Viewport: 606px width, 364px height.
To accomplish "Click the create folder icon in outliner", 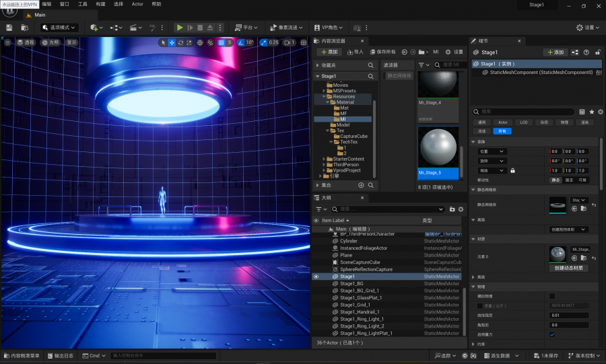I will point(452,209).
